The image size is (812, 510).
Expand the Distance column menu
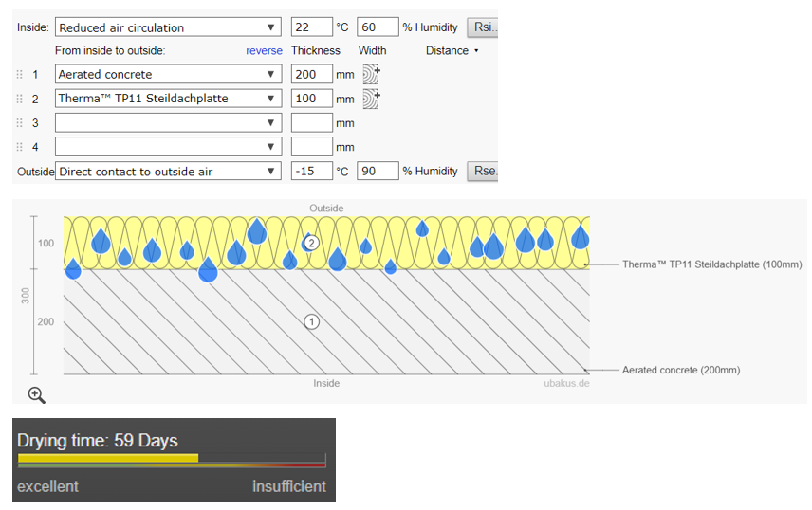point(452,51)
